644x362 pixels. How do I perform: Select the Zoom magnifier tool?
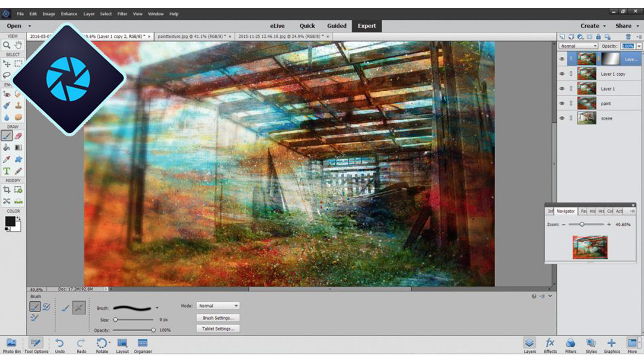(x=7, y=45)
